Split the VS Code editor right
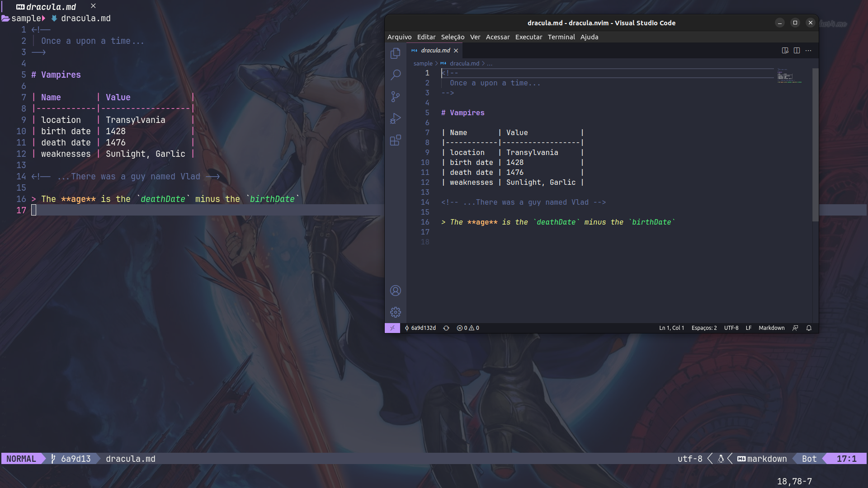Image resolution: width=868 pixels, height=488 pixels. click(x=797, y=51)
